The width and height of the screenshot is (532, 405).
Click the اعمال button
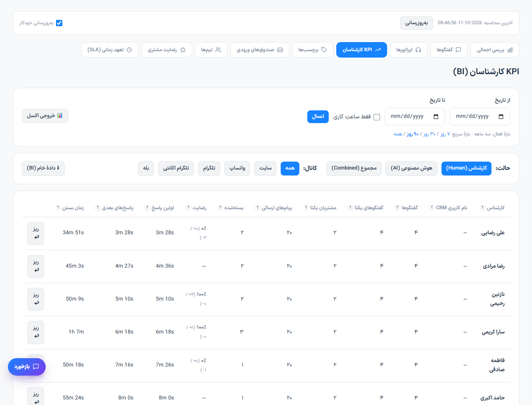[318, 117]
